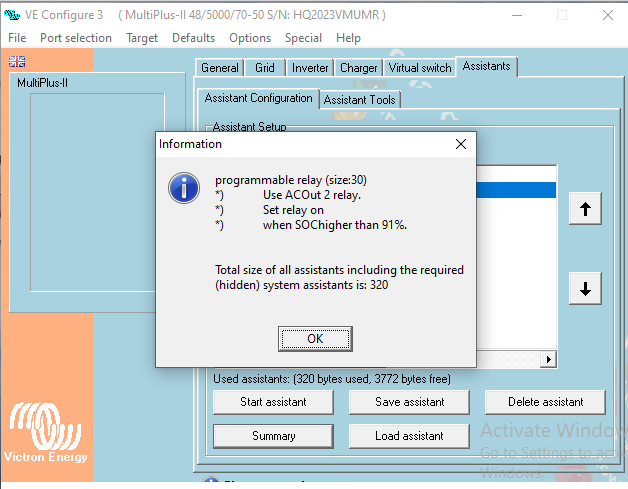Viewport: 628px width, 489px height.
Task: Click the MultiPlus-II device label
Action: pyautogui.click(x=42, y=83)
